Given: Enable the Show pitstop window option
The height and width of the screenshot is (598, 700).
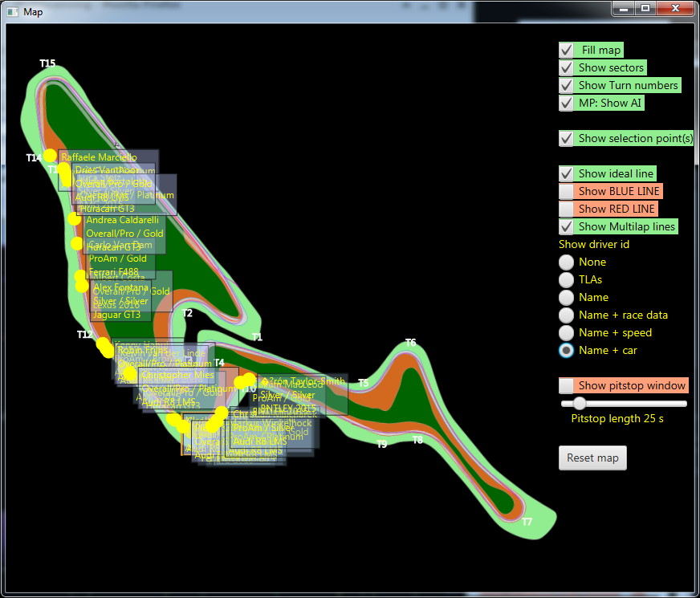Looking at the screenshot, I should [566, 386].
